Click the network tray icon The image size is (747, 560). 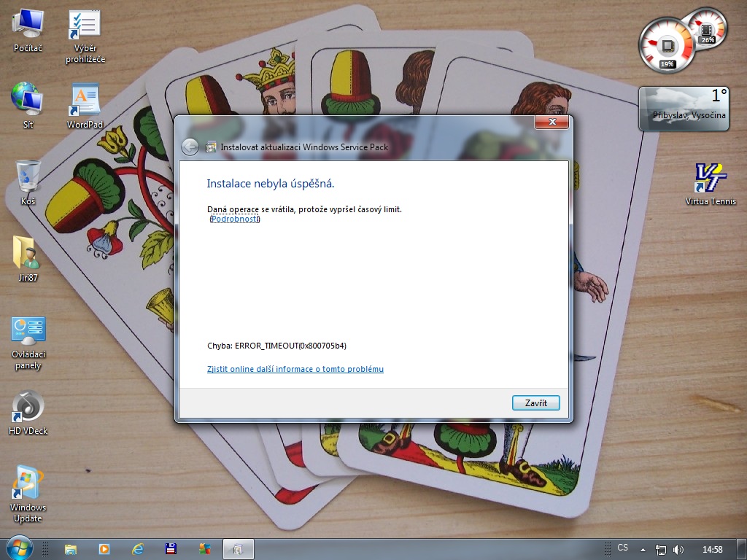click(x=660, y=550)
